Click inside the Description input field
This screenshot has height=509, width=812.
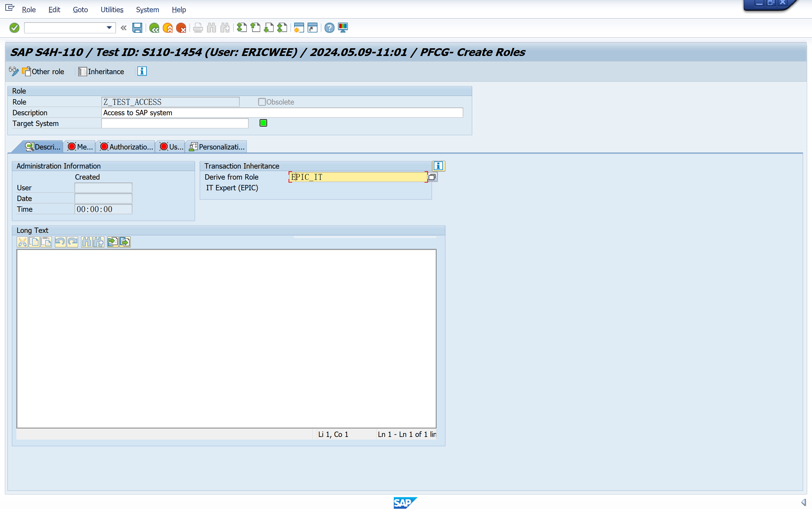click(x=282, y=113)
